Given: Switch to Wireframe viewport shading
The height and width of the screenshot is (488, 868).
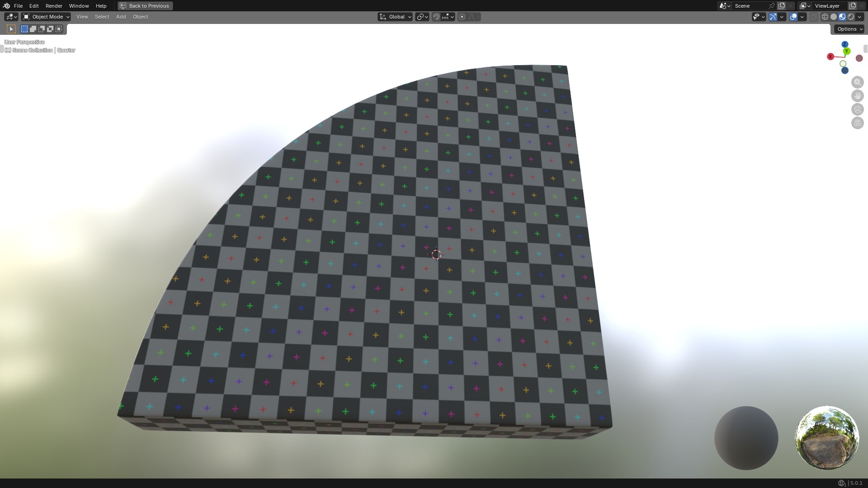Looking at the screenshot, I should [x=825, y=17].
